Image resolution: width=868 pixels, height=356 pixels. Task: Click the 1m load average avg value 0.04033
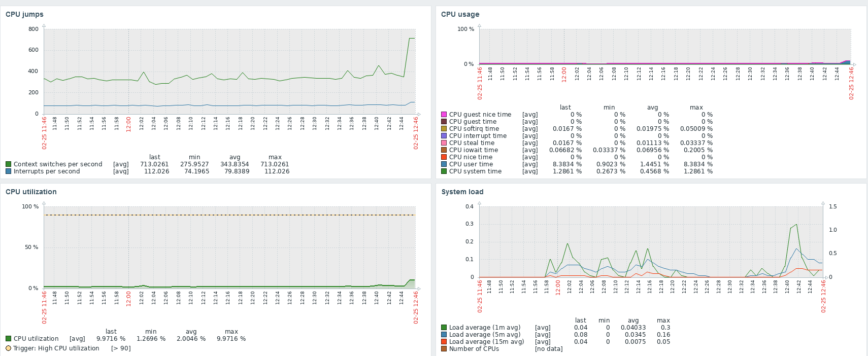point(633,328)
